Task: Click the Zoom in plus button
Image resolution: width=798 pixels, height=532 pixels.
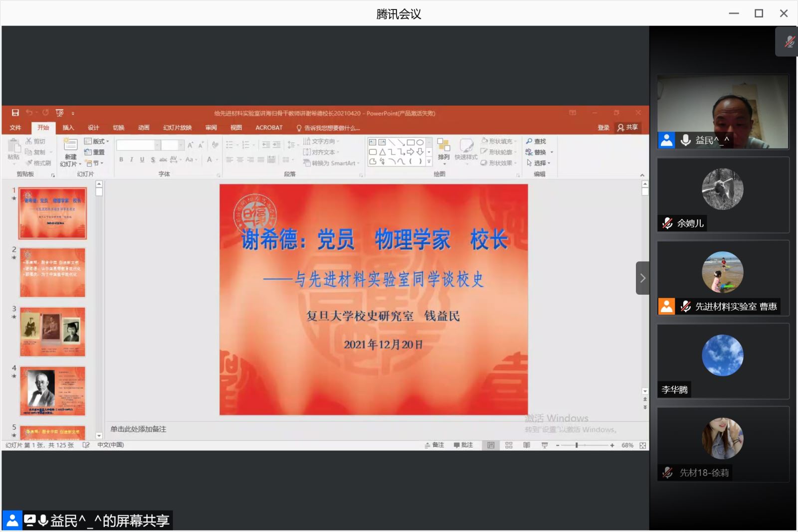Action: coord(612,446)
